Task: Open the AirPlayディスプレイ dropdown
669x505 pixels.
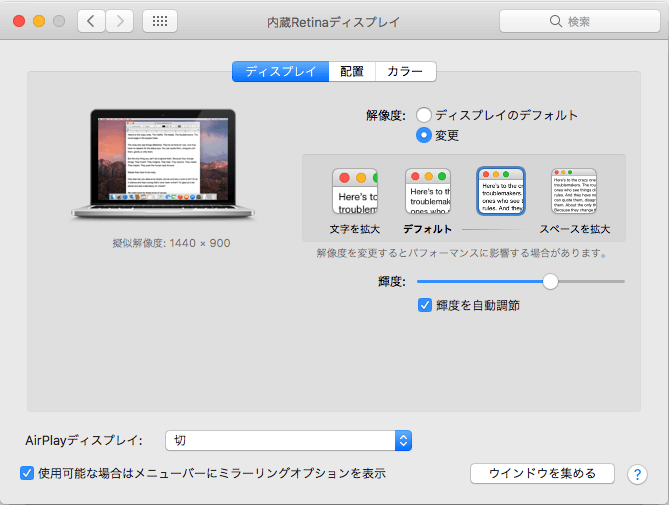Action: (290, 440)
